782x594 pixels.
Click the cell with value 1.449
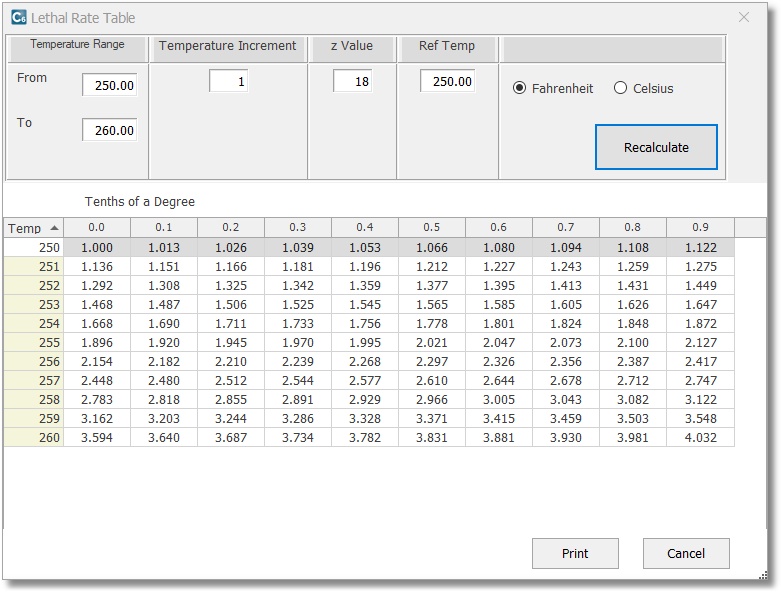click(700, 285)
